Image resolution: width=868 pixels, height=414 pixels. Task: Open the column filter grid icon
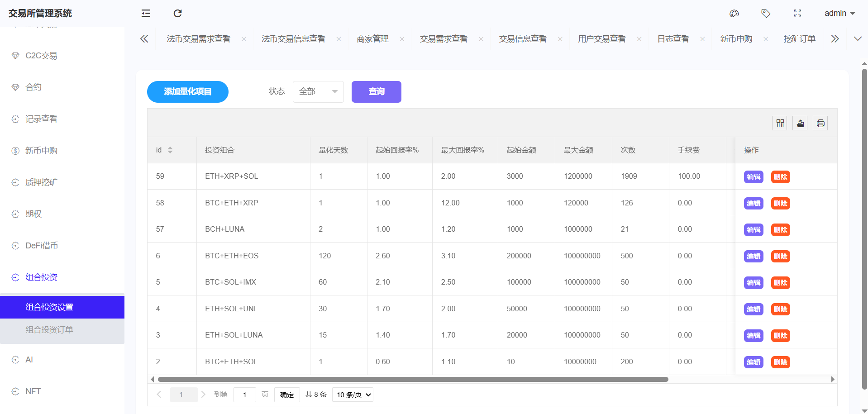780,123
